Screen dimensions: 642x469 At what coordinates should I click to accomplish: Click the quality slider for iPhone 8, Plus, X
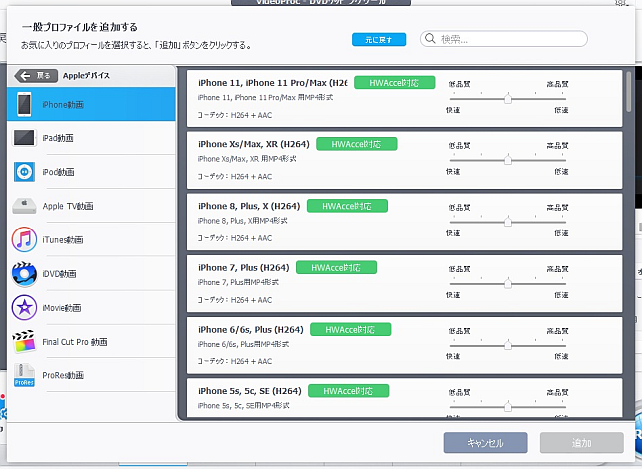pyautogui.click(x=508, y=222)
